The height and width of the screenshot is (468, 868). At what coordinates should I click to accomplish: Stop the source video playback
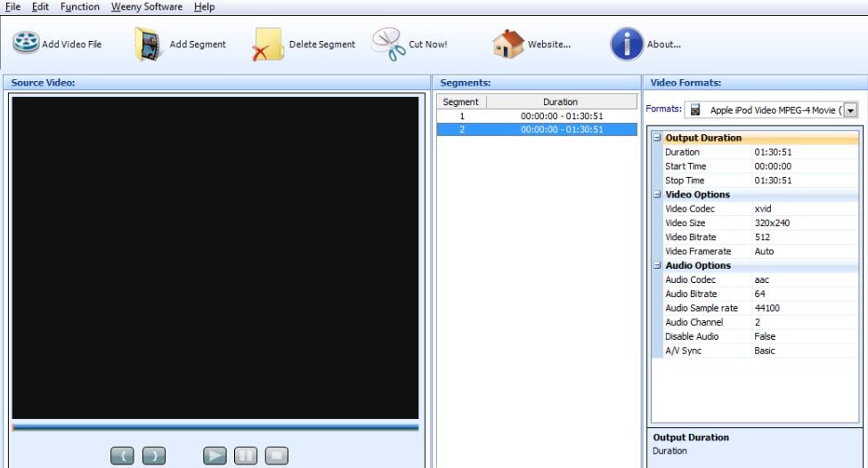coord(277,456)
